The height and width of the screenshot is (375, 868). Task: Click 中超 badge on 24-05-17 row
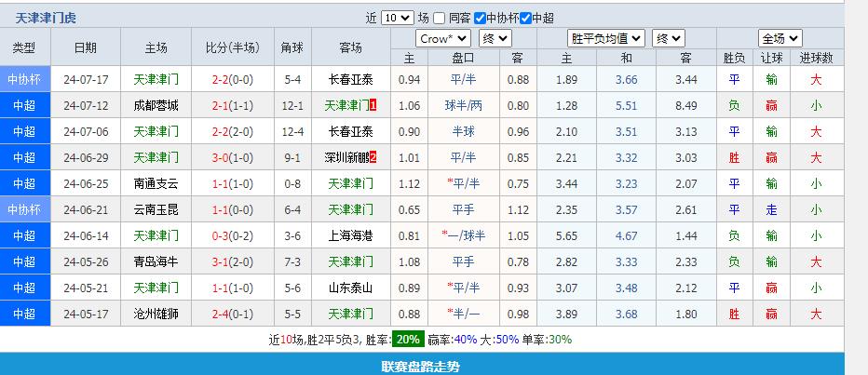(24, 314)
